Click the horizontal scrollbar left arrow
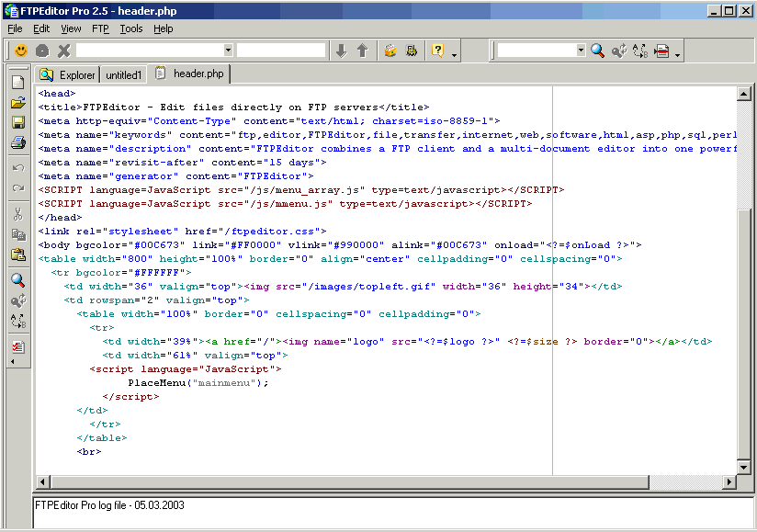This screenshot has height=532, width=757. (x=42, y=481)
